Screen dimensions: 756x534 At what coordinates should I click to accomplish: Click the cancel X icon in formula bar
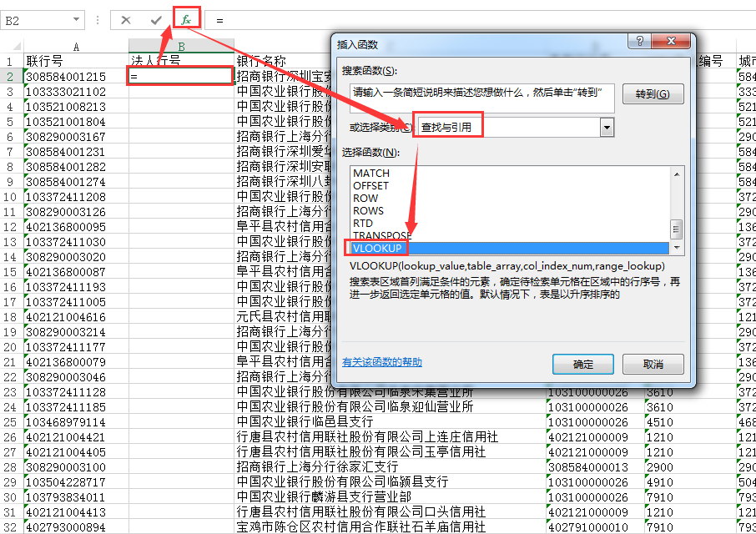(125, 20)
